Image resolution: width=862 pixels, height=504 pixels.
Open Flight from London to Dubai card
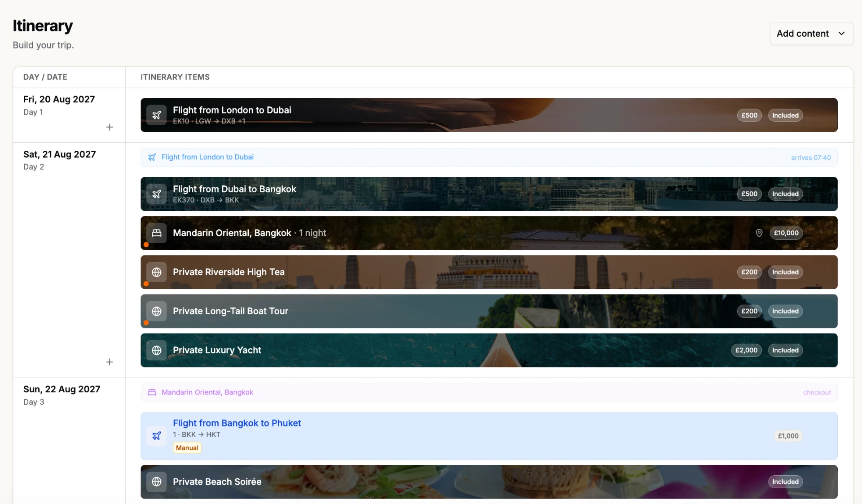489,115
